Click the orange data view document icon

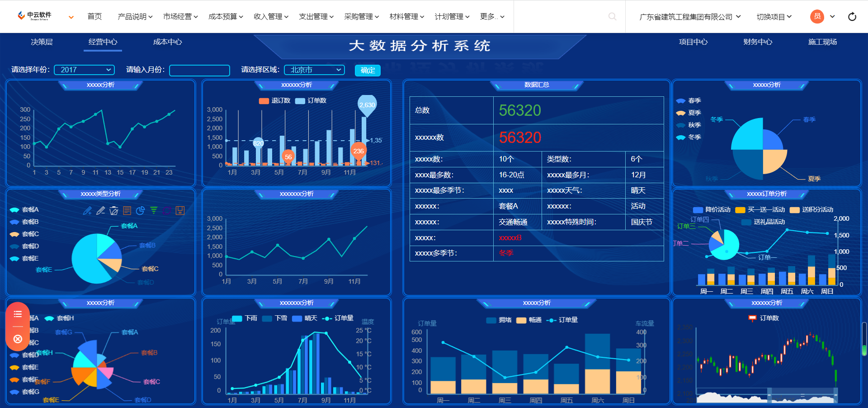[x=127, y=210]
